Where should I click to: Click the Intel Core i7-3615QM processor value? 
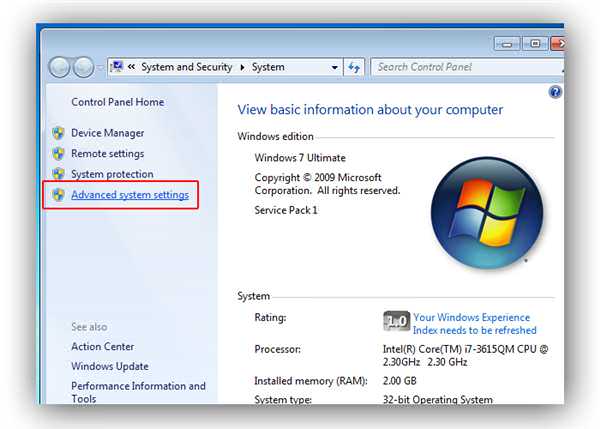(x=465, y=356)
